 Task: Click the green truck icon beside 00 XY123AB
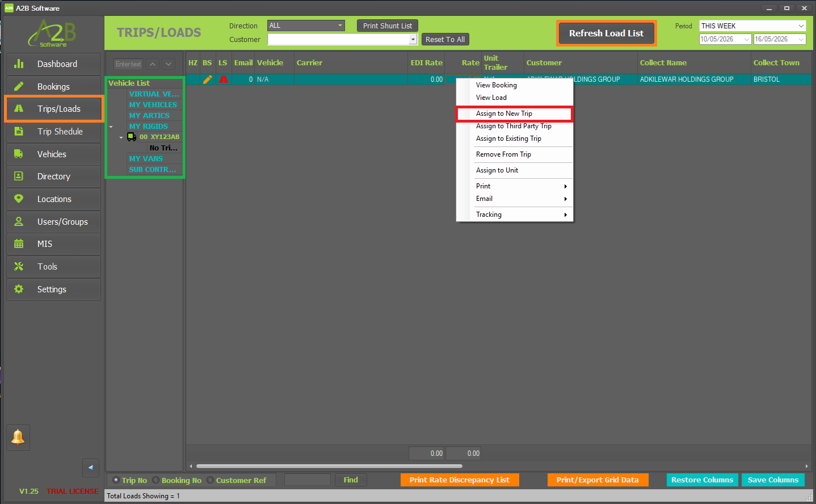click(x=132, y=137)
